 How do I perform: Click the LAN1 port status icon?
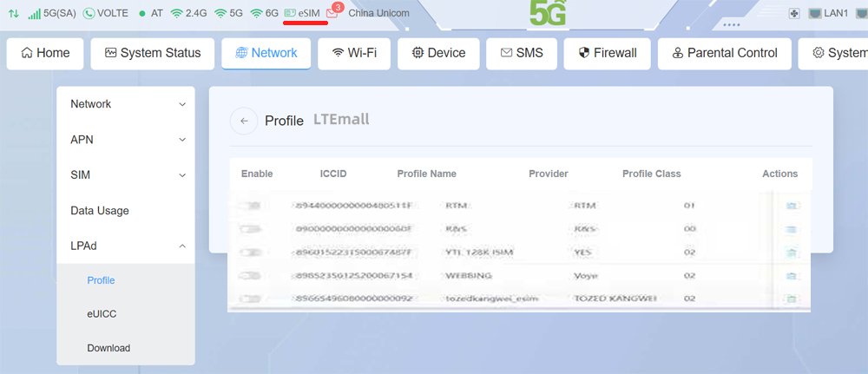[x=815, y=13]
